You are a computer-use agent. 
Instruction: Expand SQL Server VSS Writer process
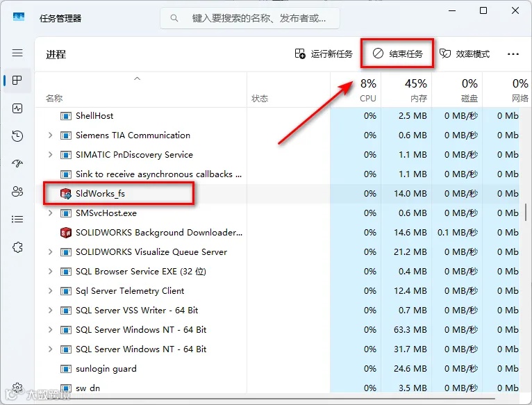[x=50, y=310]
